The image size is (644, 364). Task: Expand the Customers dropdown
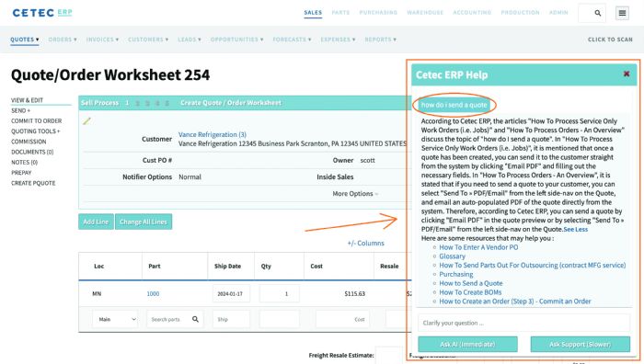click(x=148, y=40)
